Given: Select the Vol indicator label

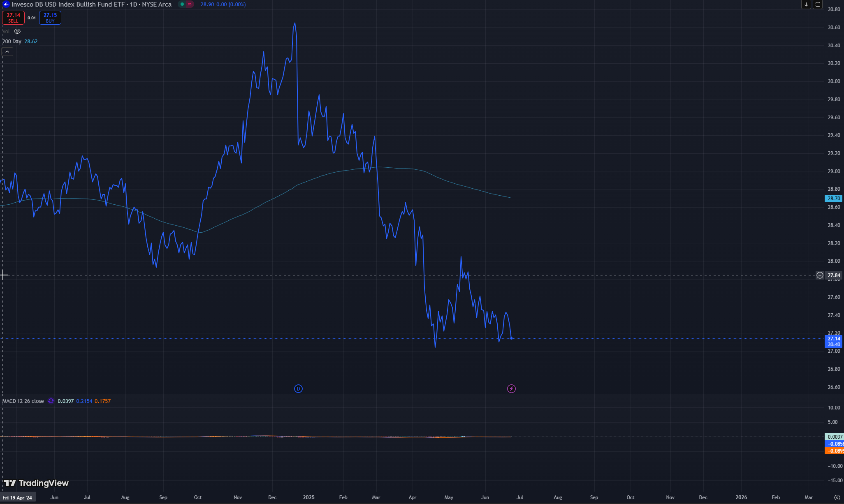Looking at the screenshot, I should [x=6, y=31].
